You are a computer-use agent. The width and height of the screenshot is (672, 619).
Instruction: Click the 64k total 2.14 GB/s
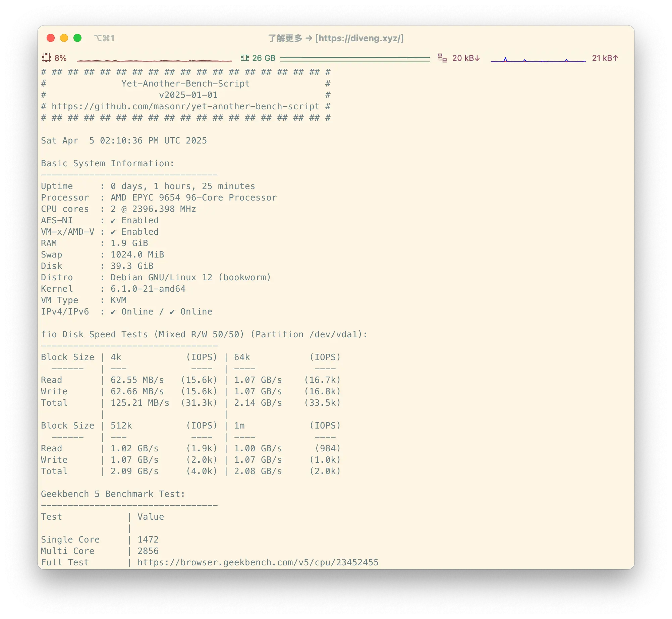258,403
